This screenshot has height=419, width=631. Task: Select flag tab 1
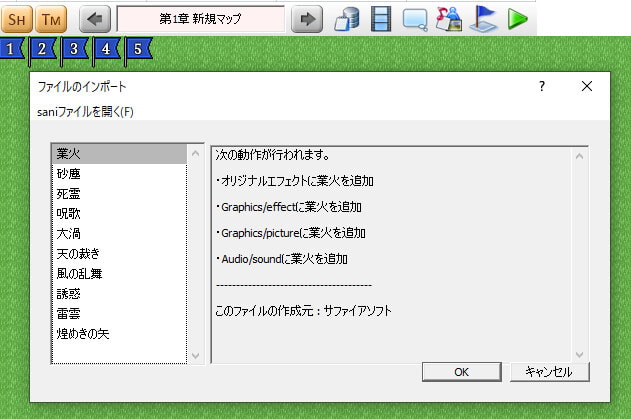12,49
